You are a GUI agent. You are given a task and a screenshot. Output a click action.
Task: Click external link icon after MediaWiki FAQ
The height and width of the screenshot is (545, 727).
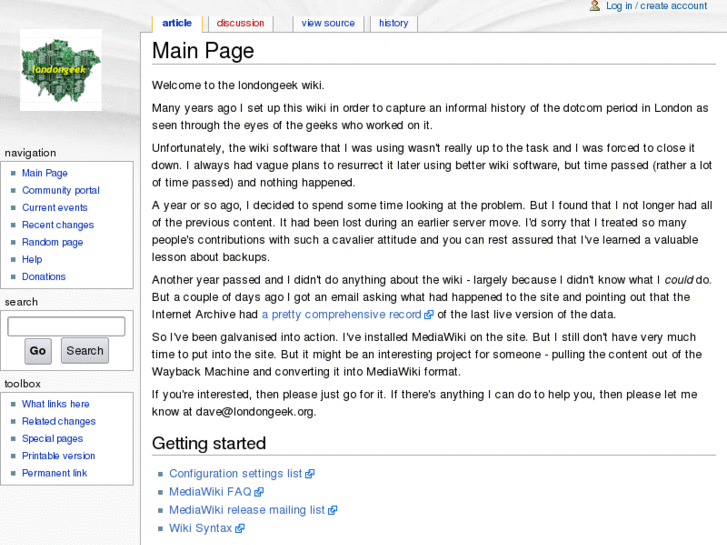coord(259,492)
